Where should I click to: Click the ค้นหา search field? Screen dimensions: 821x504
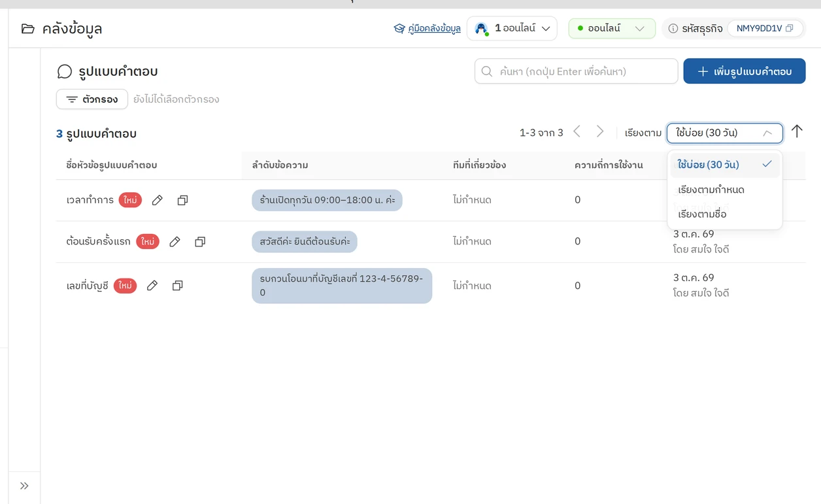(x=577, y=71)
